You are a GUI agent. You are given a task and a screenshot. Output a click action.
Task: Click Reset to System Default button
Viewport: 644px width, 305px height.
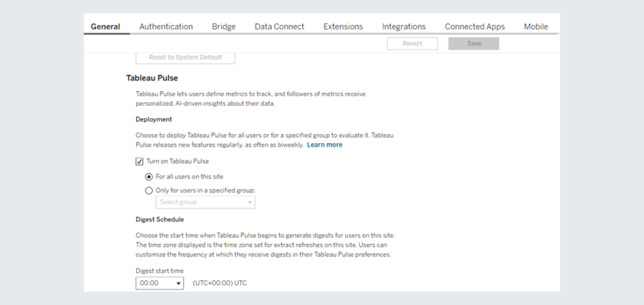click(x=185, y=57)
